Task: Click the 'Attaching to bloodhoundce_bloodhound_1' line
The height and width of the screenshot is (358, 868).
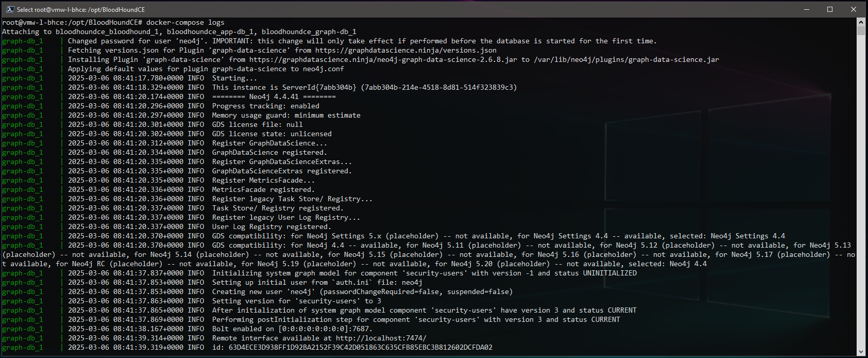Action: 179,31
